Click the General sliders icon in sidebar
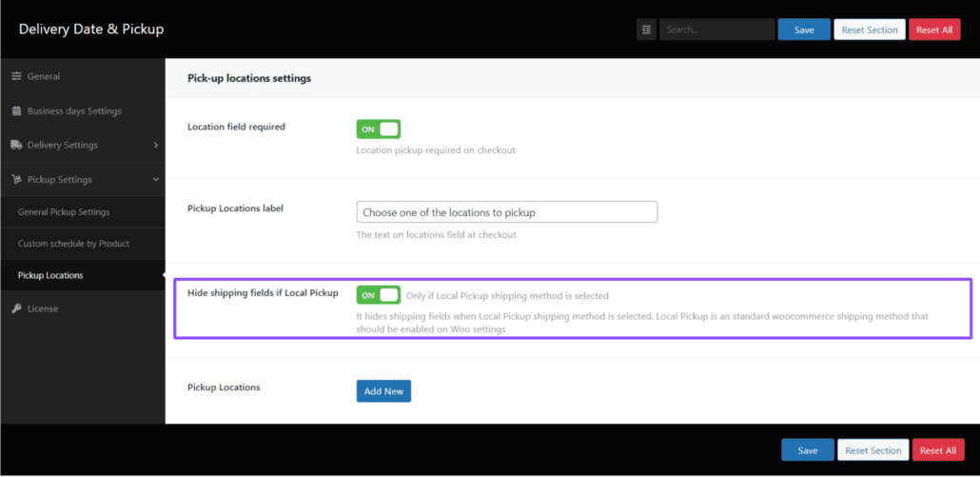Image resolution: width=980 pixels, height=477 pixels. [16, 76]
